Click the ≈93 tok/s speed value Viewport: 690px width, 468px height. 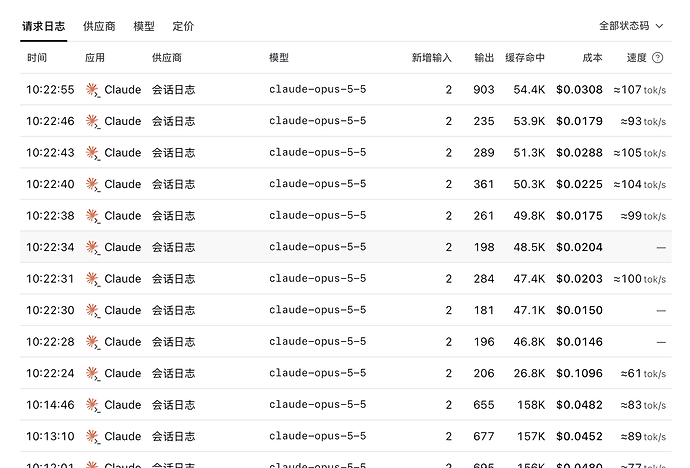pyautogui.click(x=643, y=121)
